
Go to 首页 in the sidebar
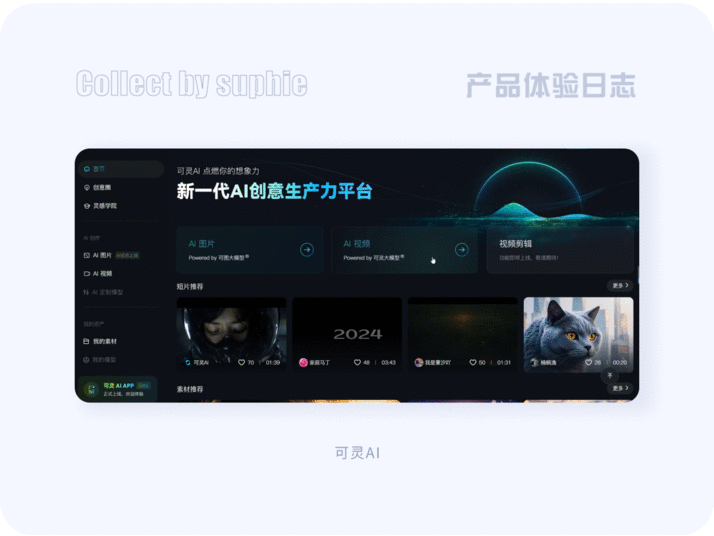pyautogui.click(x=120, y=169)
